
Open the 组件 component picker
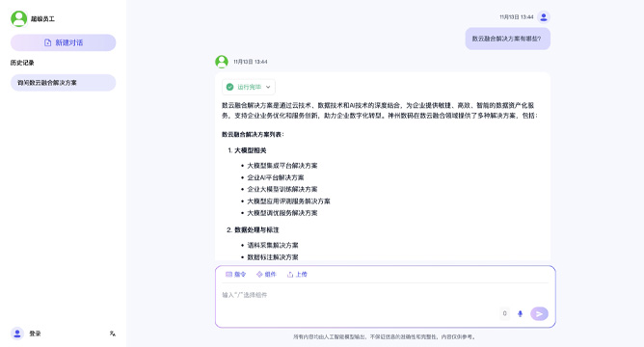click(266, 275)
